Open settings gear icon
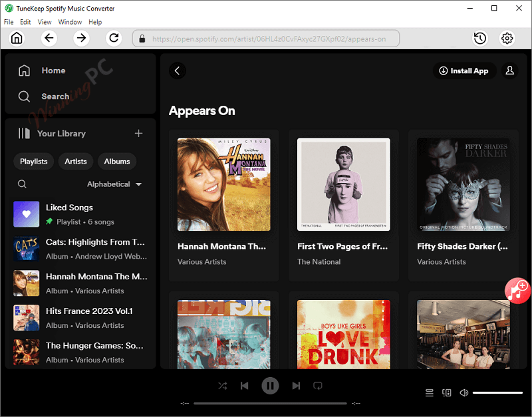This screenshot has width=532, height=417. point(507,39)
